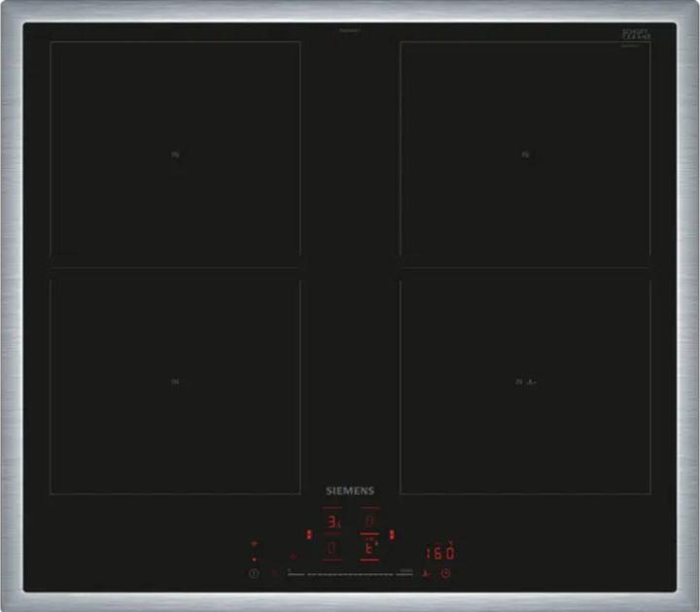Tap the SIEMENS logo
The image size is (700, 612).
point(350,491)
